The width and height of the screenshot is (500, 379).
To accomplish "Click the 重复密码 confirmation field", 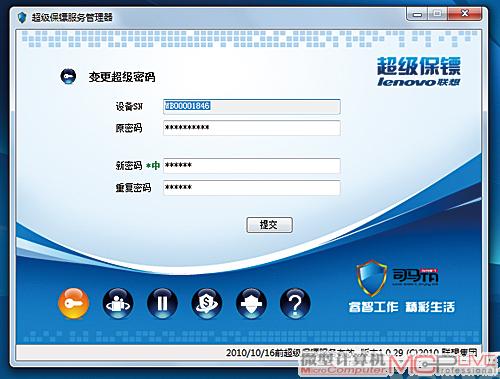I will (252, 187).
